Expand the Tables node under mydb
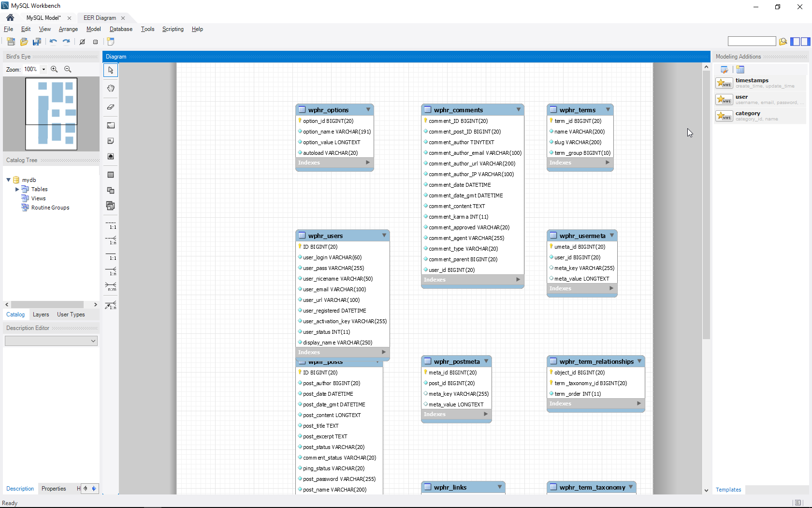Screen dimensions: 812x508 [x=17, y=189]
